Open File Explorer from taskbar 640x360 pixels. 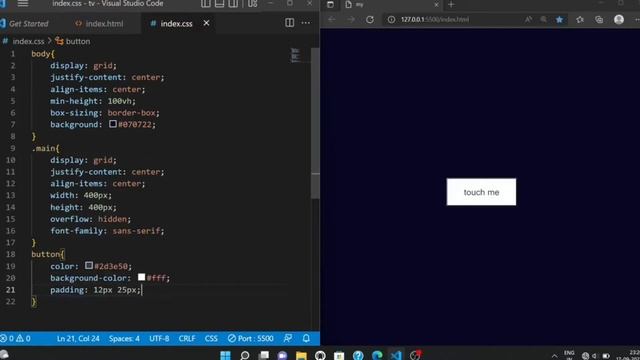(x=301, y=355)
